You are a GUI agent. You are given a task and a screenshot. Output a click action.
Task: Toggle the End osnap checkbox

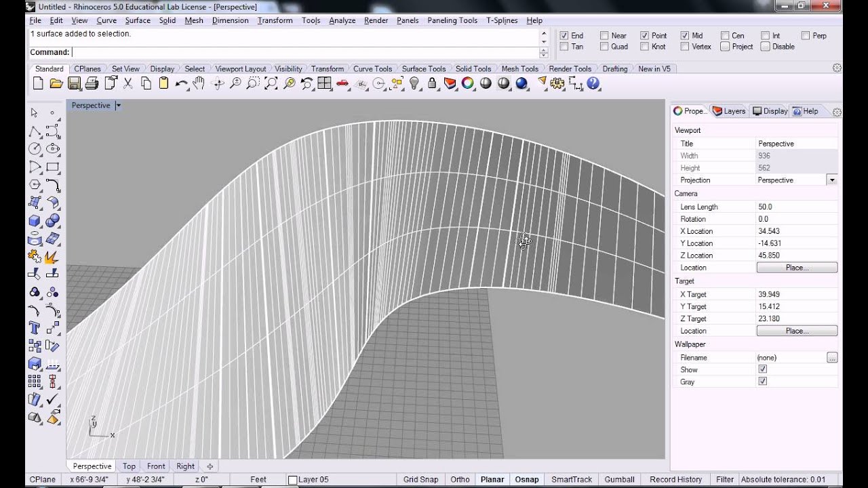point(564,35)
